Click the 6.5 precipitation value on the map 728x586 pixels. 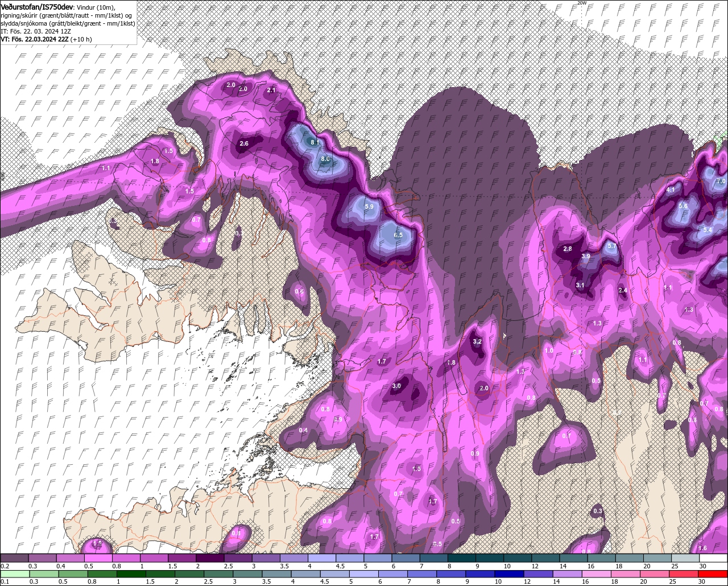coord(398,235)
